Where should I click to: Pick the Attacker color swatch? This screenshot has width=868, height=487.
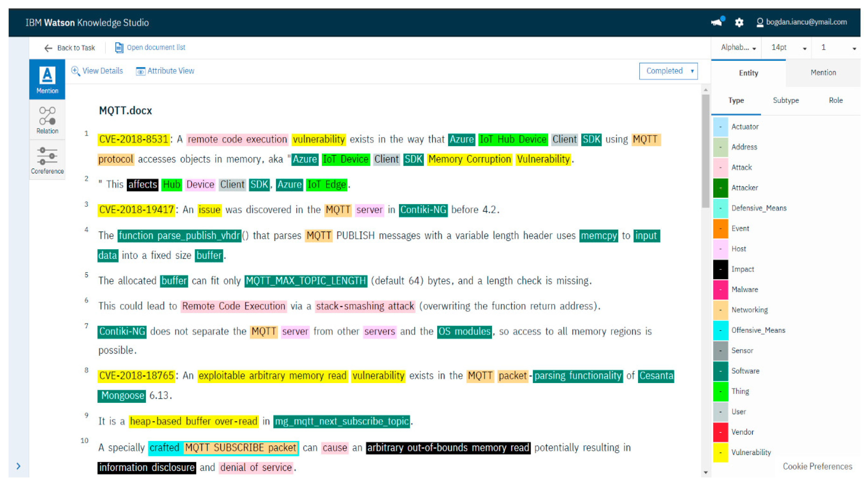tap(721, 188)
